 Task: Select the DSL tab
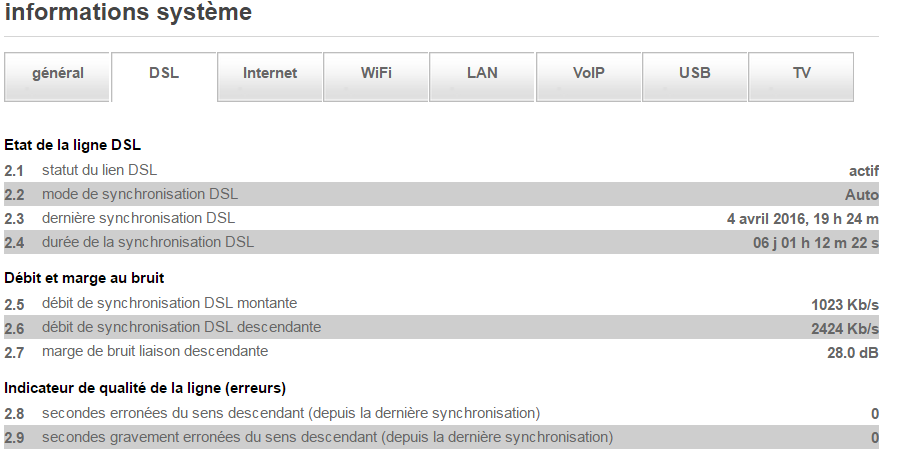(x=164, y=73)
